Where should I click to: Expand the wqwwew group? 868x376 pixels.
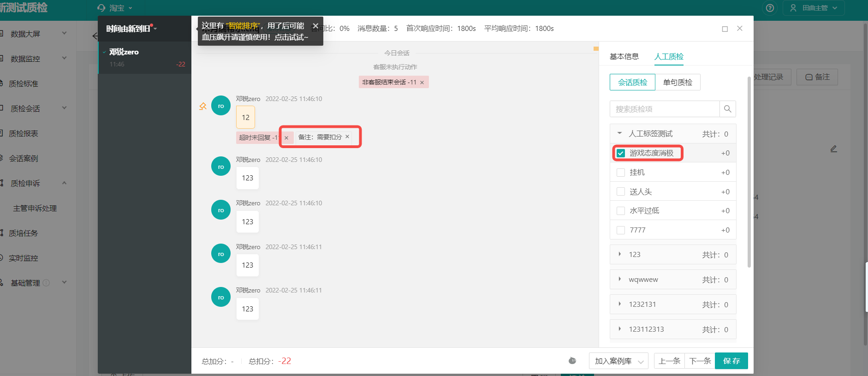(x=619, y=279)
